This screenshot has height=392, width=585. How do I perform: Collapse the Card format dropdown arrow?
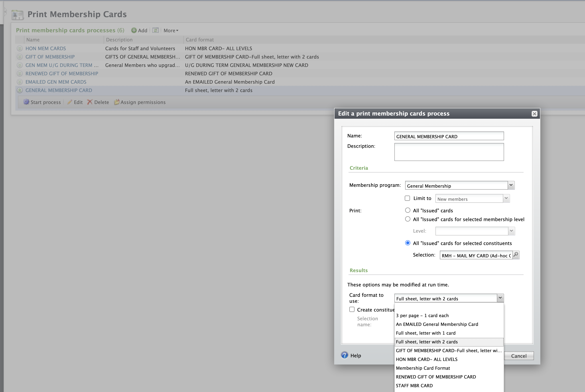500,298
